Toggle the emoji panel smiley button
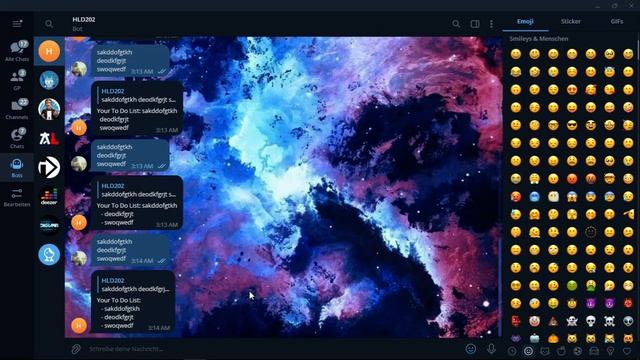 [471, 349]
